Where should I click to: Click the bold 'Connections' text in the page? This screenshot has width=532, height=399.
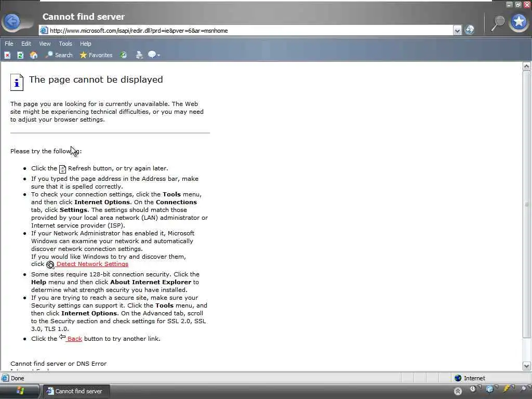coord(176,202)
